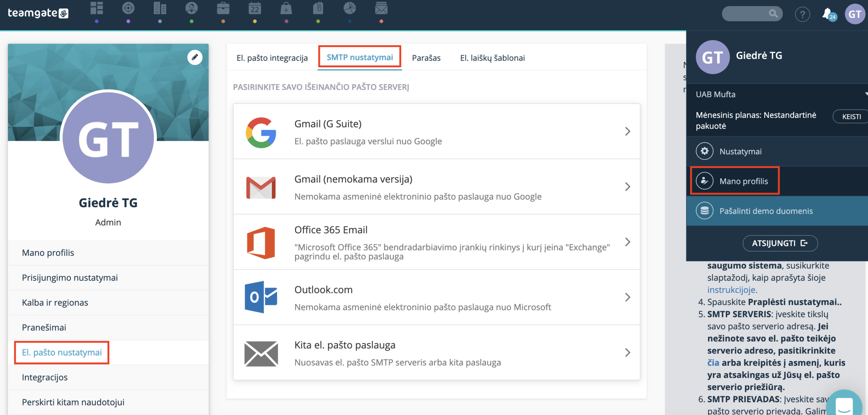The image size is (868, 415).
Task: Expand the Outlook.com arrow
Action: [628, 297]
